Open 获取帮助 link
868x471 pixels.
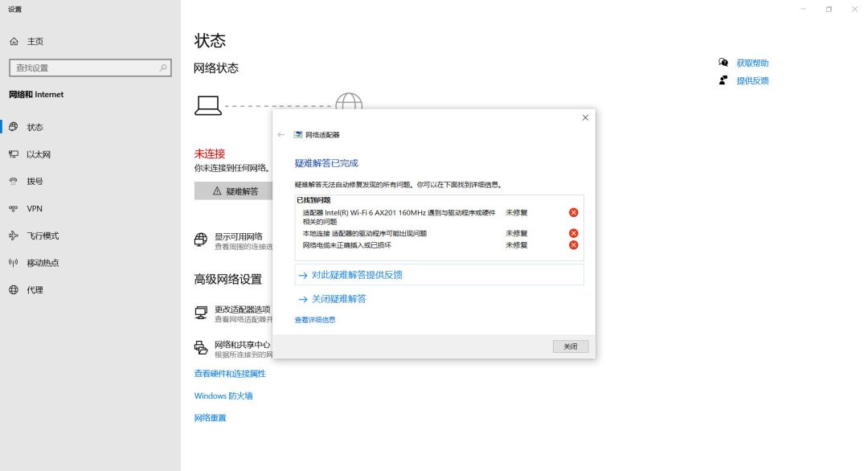752,63
